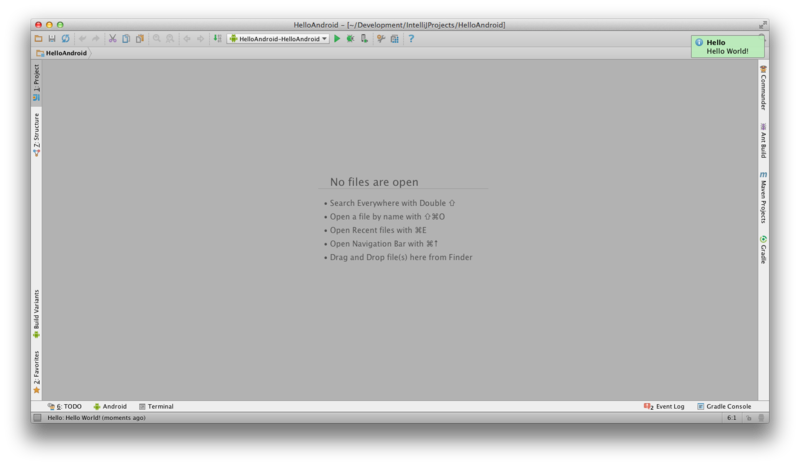Image resolution: width=800 pixels, height=466 pixels.
Task: Click the Synchronize refresh icon
Action: [65, 39]
